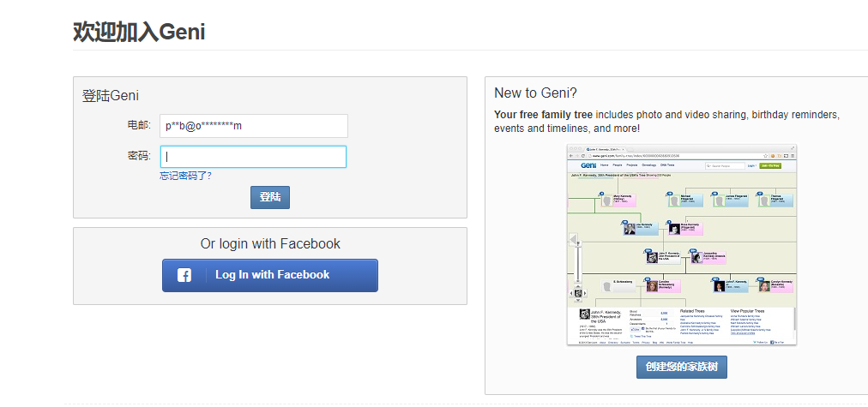Viewport: 868px width, 407px height.
Task: Focus the 电邮 email input field
Action: pyautogui.click(x=255, y=126)
